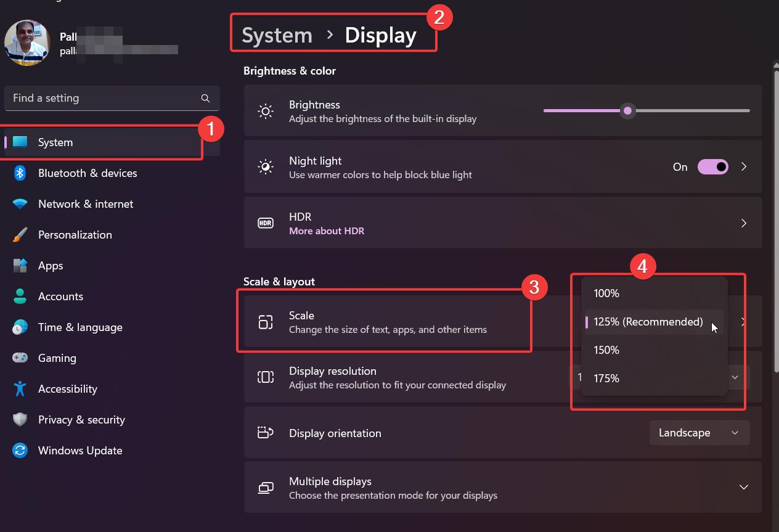Click the Accessibility icon in sidebar

[19, 388]
